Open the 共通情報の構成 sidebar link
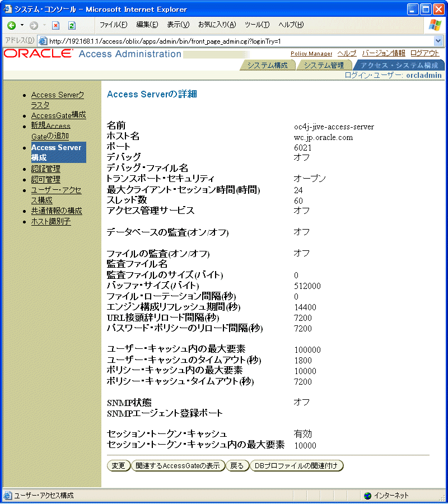The image size is (448, 504). point(57,211)
